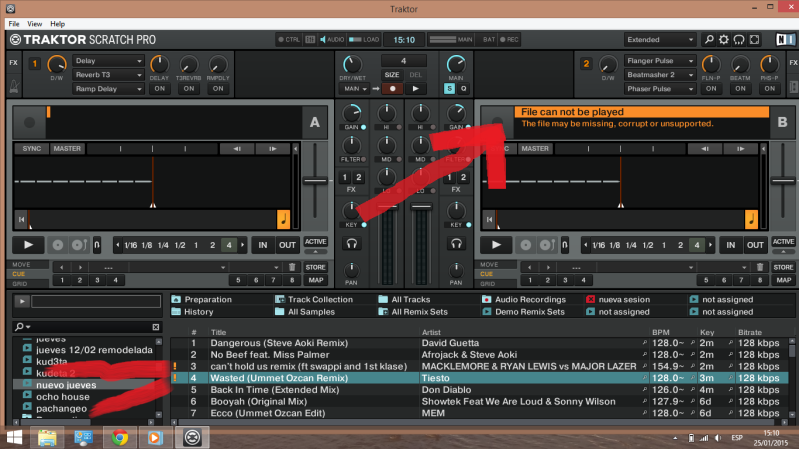Toggle FLN-P effect ON button
Screen dimensions: 799x449
711,89
